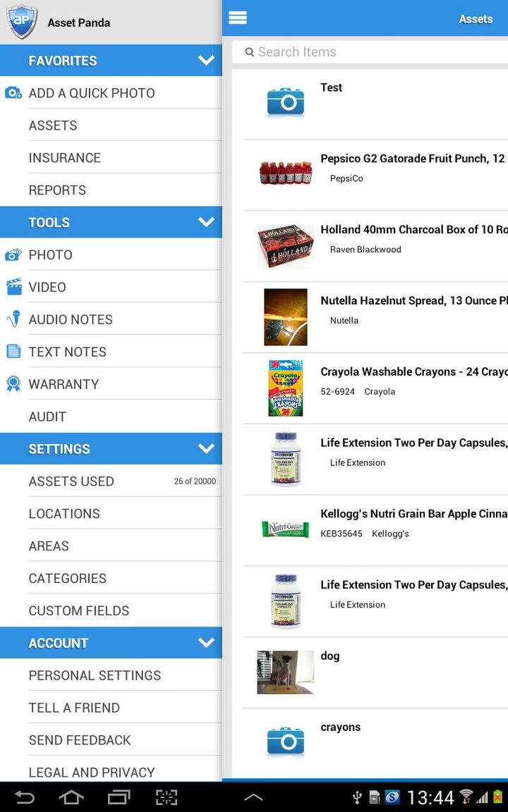Open Send Feedback

[x=79, y=740]
